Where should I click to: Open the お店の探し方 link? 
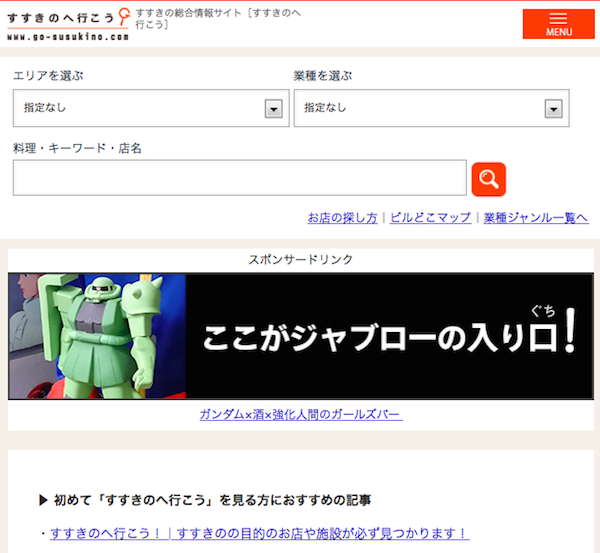342,218
